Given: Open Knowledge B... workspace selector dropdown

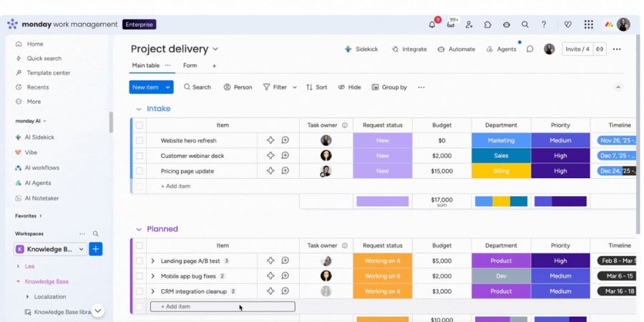Looking at the screenshot, I should pyautogui.click(x=51, y=249).
